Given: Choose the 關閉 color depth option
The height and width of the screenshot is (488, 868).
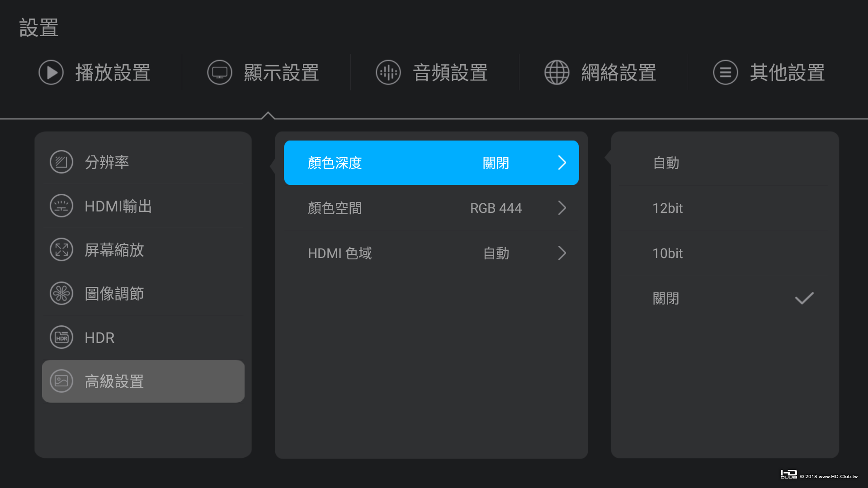Looking at the screenshot, I should pyautogui.click(x=725, y=298).
